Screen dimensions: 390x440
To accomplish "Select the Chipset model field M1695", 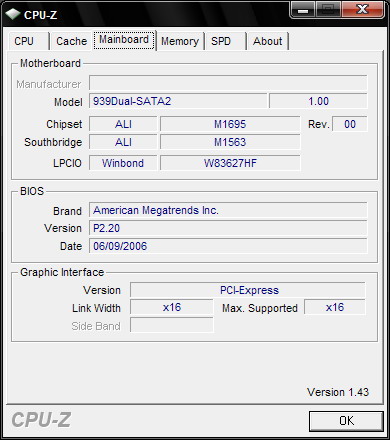I will [x=230, y=124].
